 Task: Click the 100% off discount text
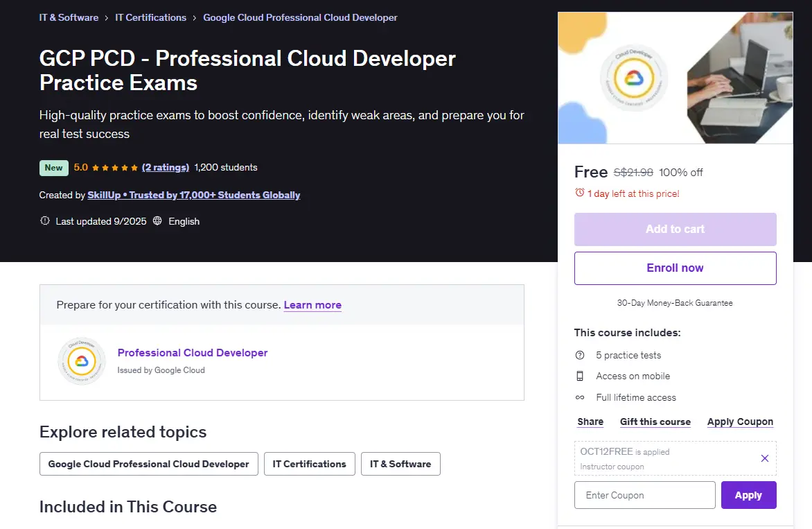(x=681, y=172)
